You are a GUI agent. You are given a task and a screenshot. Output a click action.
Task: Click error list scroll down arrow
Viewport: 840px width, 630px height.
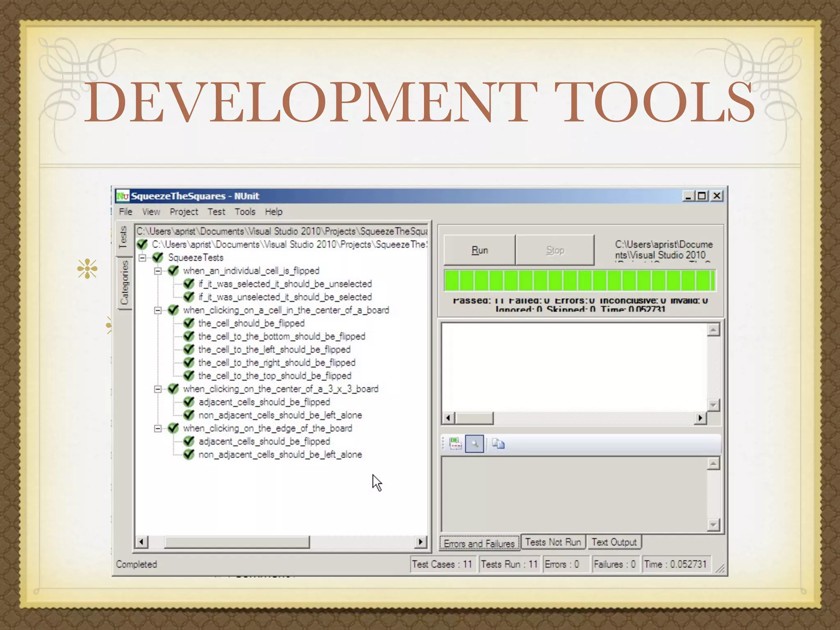coord(714,405)
